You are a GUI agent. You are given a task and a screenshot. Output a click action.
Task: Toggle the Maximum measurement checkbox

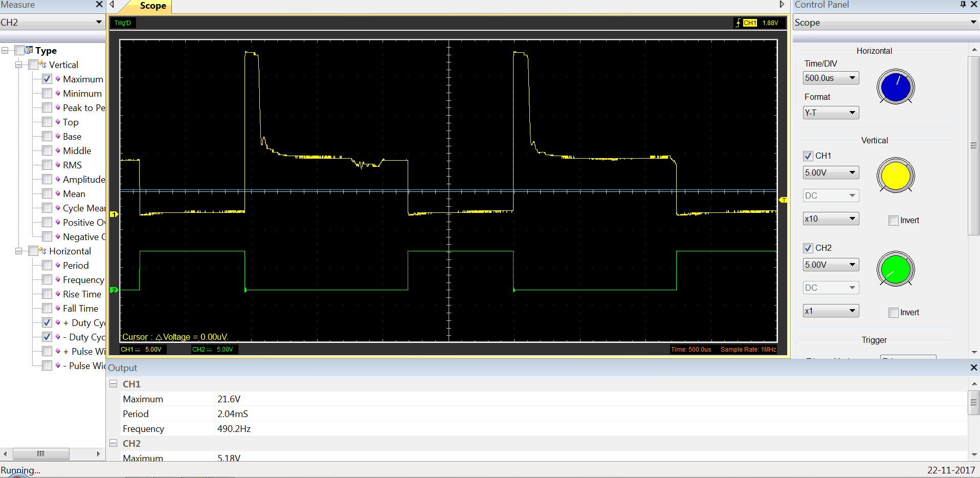coord(47,79)
